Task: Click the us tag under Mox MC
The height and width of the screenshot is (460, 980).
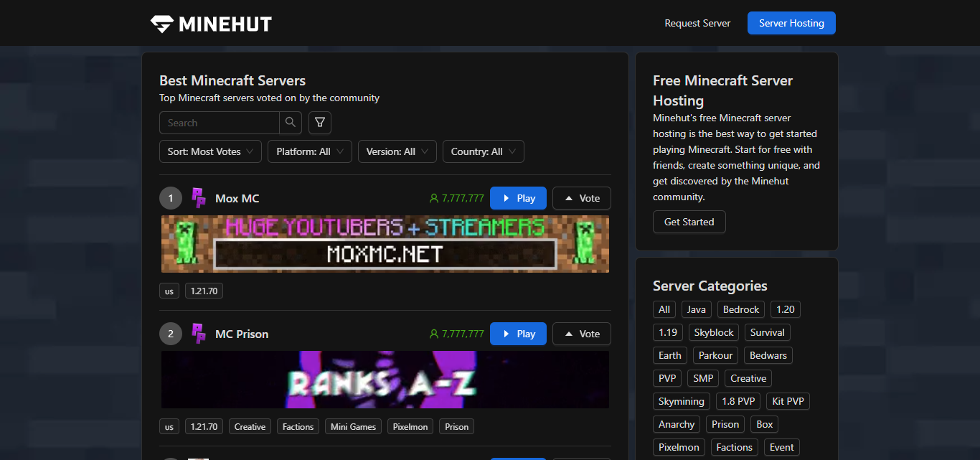Action: 169,291
